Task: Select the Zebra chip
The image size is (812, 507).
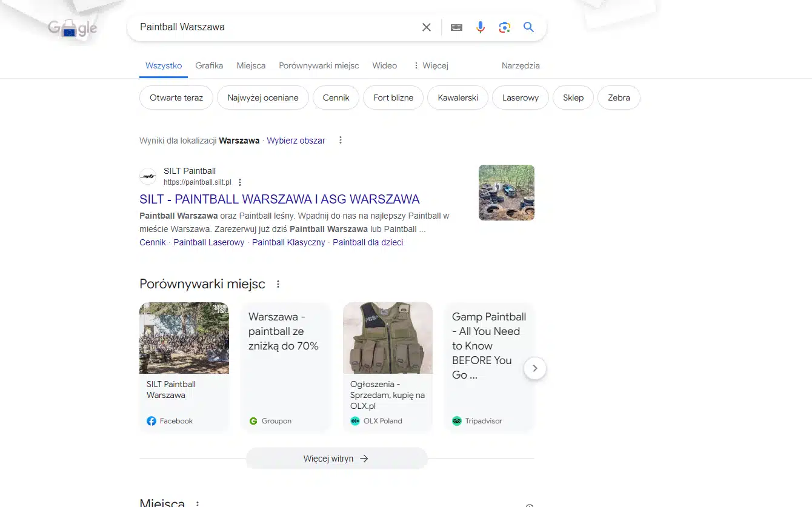Action: 619,98
